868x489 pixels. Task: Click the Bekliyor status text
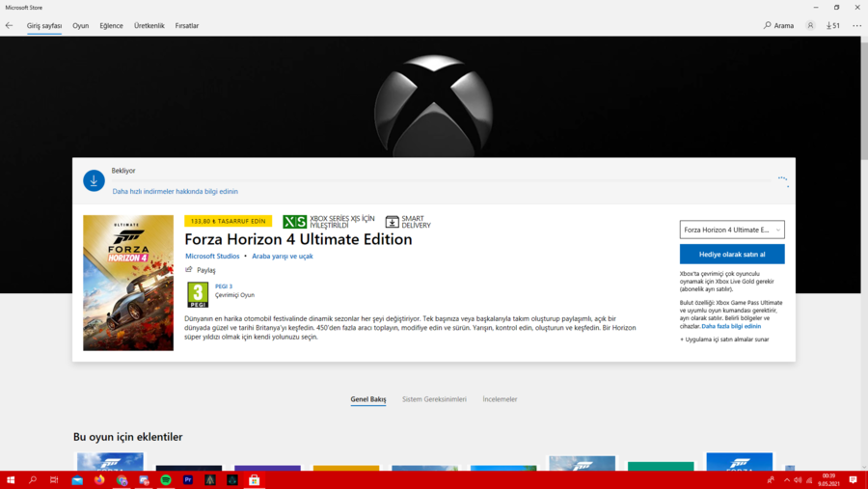122,171
